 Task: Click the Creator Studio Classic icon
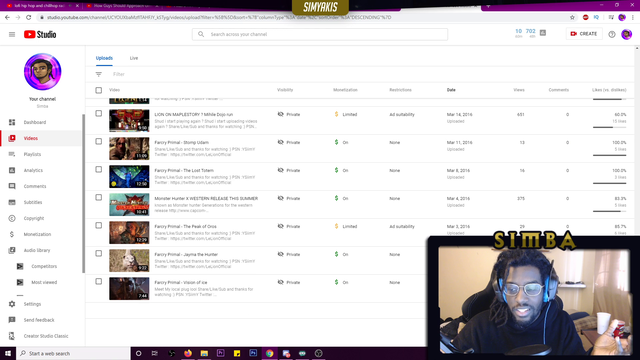tap(12, 336)
